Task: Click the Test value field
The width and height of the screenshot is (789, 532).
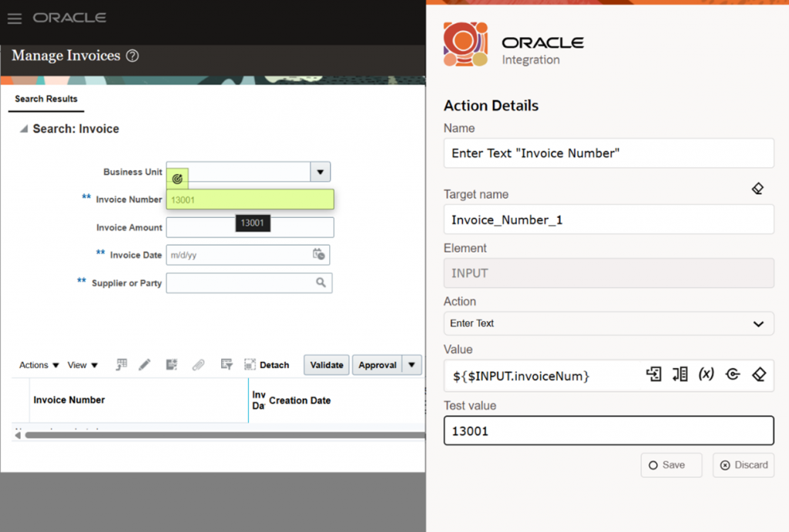Action: pyautogui.click(x=609, y=430)
